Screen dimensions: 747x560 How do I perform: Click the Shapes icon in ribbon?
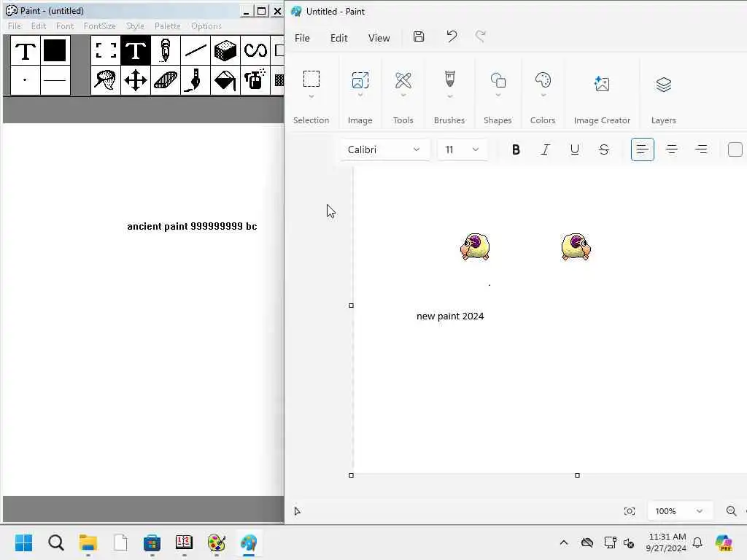(x=498, y=80)
